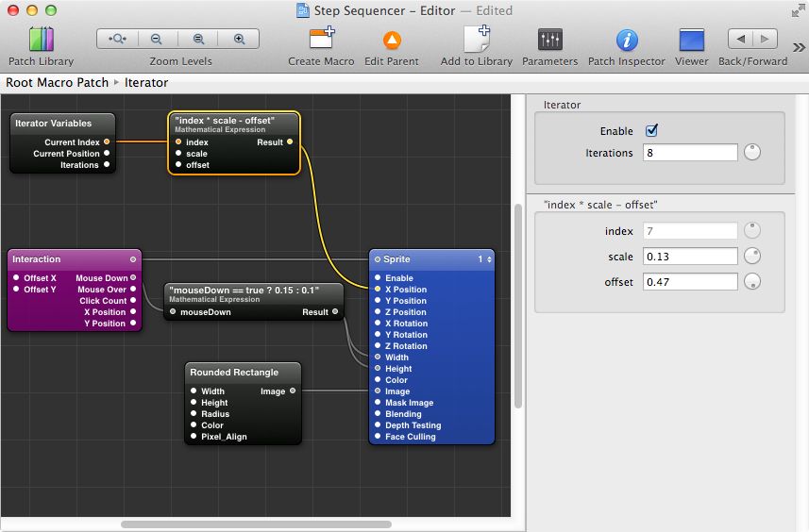The image size is (809, 532).
Task: Click the document proxy icon in title
Action: tap(302, 10)
